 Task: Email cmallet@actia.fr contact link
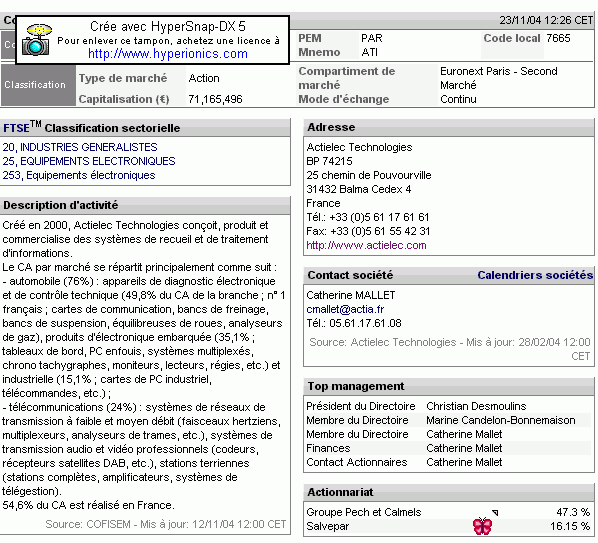coord(345,309)
